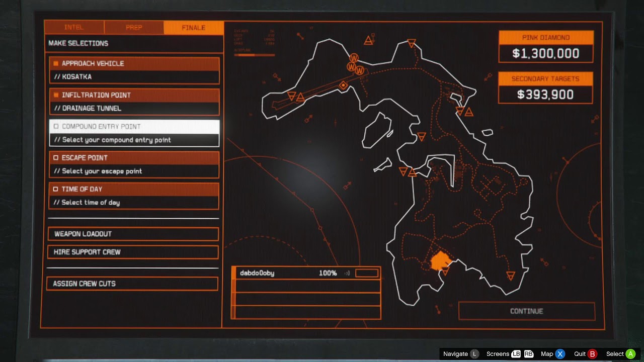
Task: Open the FINALE tab
Action: pos(194,27)
